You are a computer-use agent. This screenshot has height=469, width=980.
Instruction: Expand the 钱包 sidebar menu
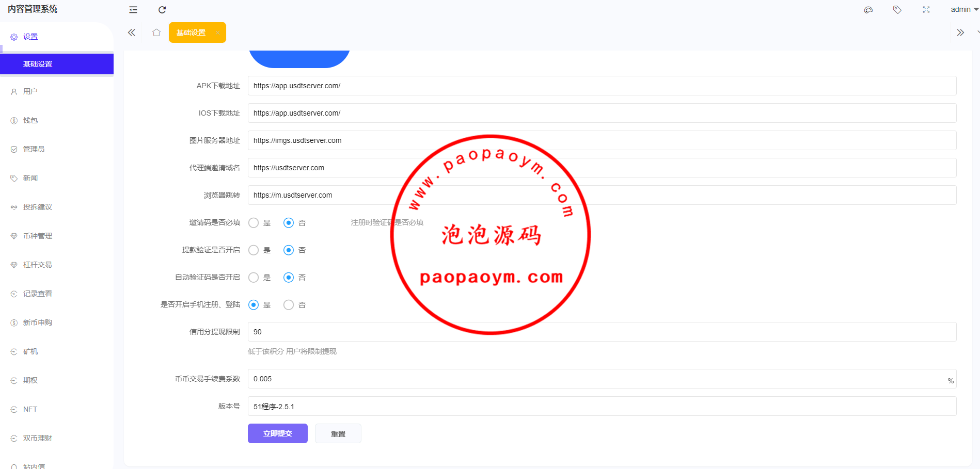(57, 120)
